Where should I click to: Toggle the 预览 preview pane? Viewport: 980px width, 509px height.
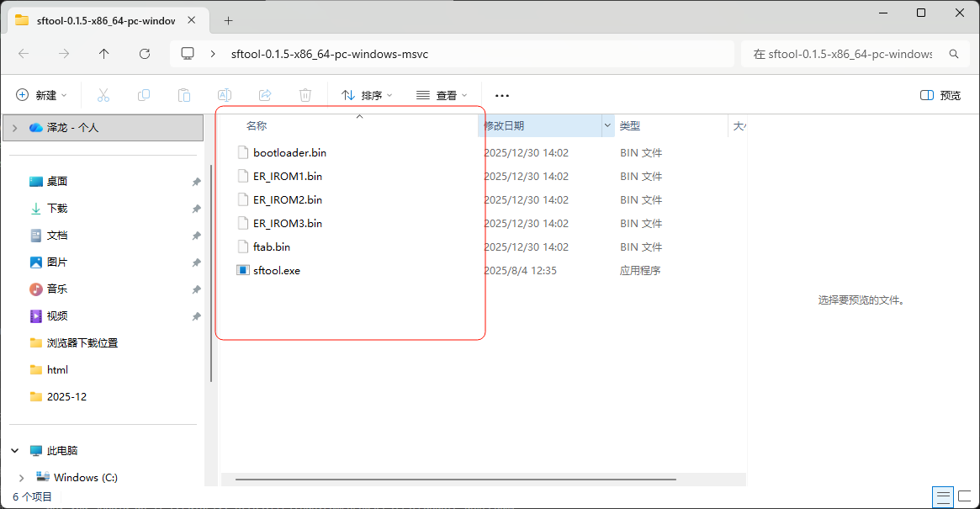coord(940,95)
